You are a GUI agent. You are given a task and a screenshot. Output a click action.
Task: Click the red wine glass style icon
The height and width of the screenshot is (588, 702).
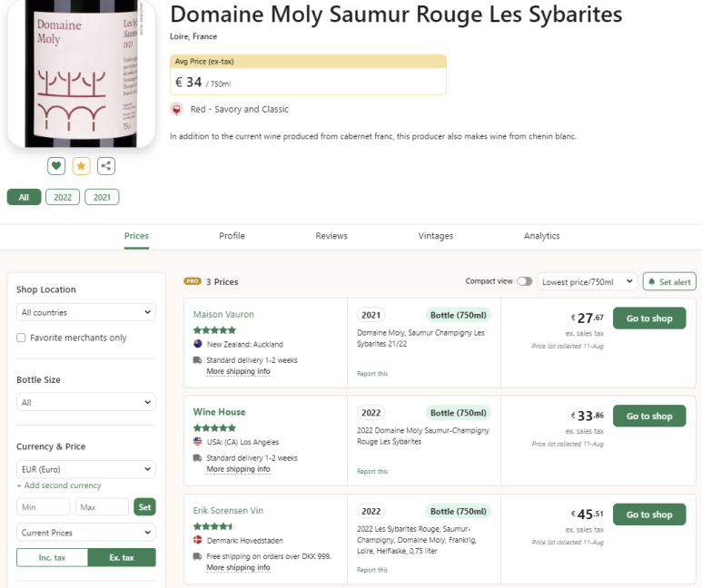point(177,109)
